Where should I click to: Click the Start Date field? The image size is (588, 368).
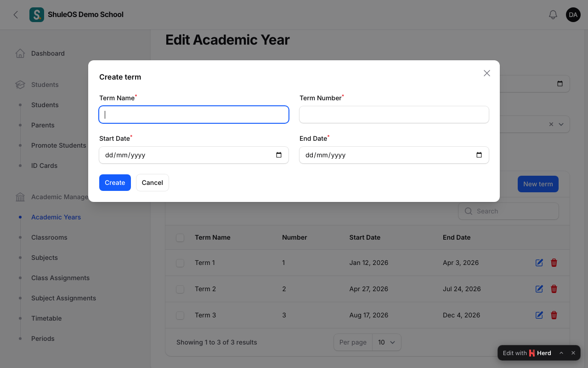194,155
